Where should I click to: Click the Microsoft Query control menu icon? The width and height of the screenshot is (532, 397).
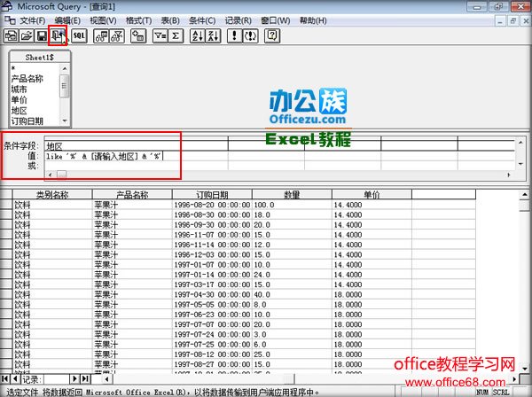click(7, 6)
